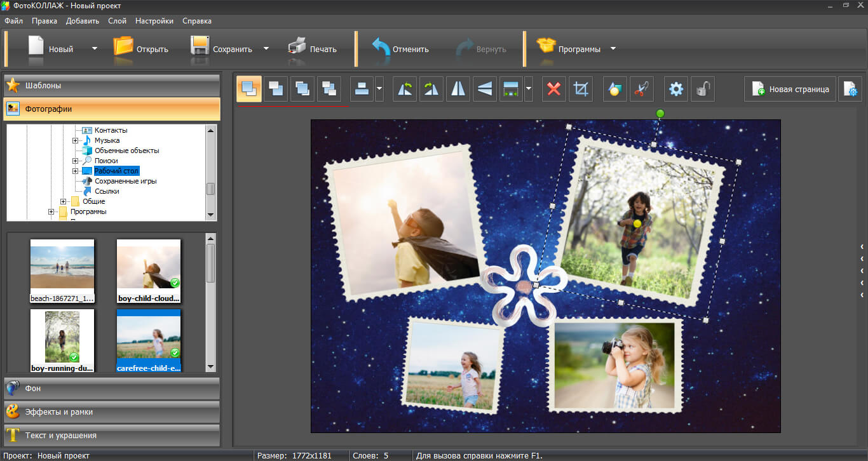
Task: Select the girl with camera photo on canvas
Action: click(614, 366)
